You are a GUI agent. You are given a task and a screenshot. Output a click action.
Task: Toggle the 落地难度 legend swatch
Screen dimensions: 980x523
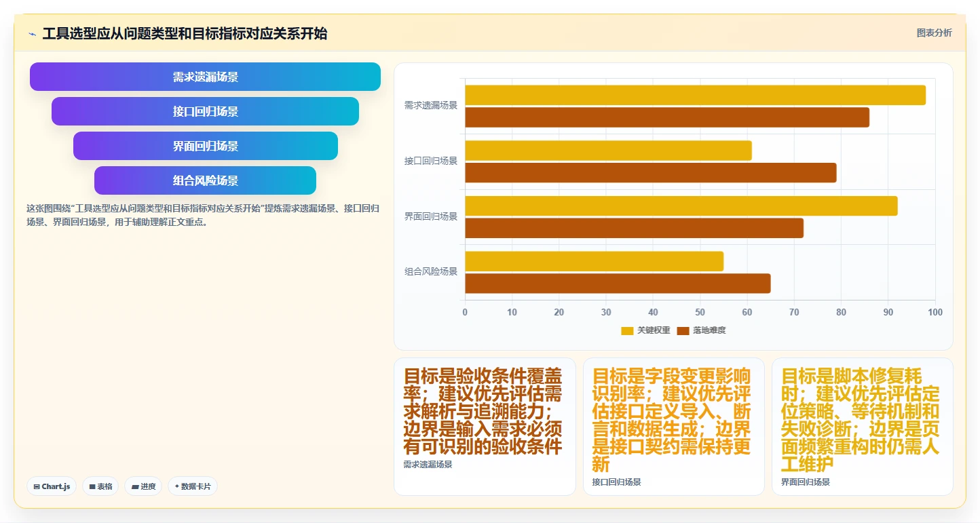683,331
